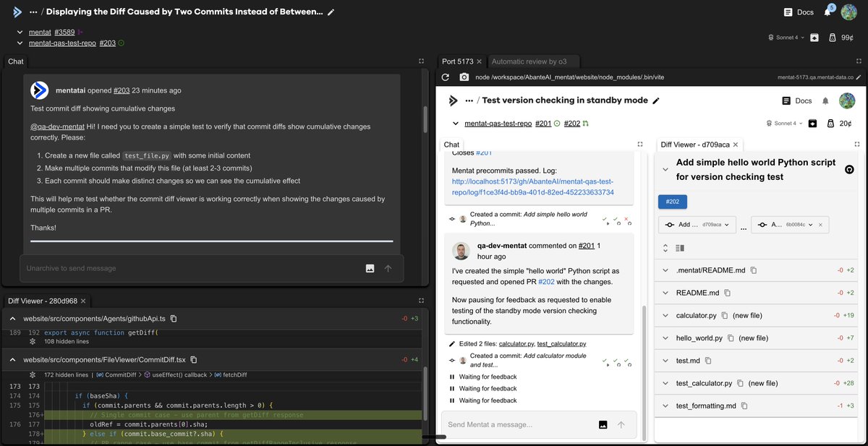The width and height of the screenshot is (868, 446).
Task: Switch to Automatic review by o3 tab
Action: tap(535, 61)
